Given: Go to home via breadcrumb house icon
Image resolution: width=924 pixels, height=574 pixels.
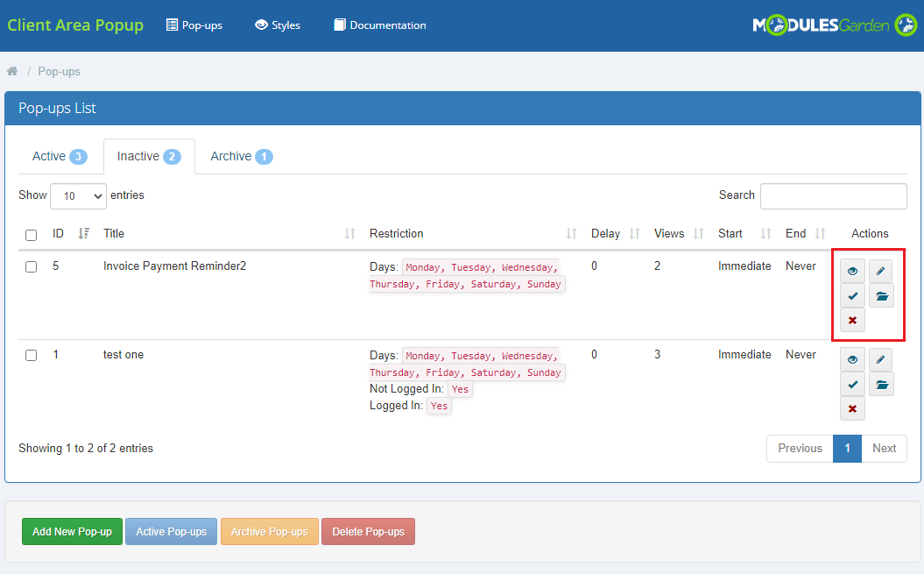Looking at the screenshot, I should [11, 71].
